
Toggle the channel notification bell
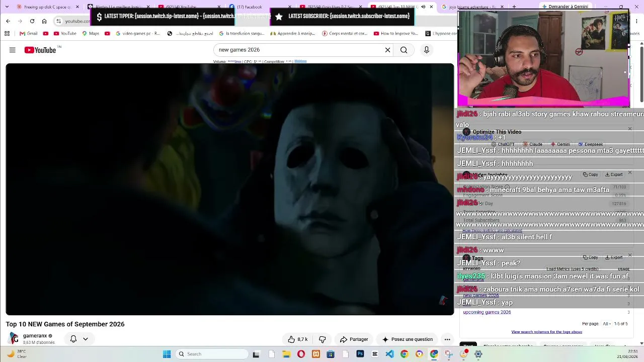73,339
